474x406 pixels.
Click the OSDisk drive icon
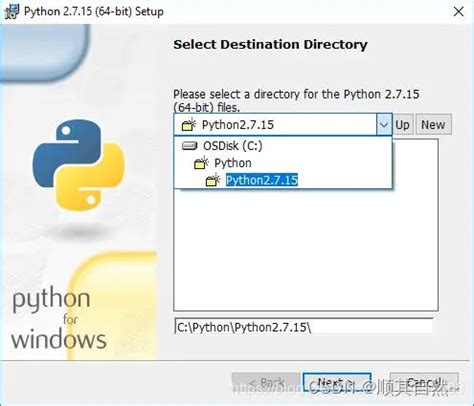click(x=190, y=146)
